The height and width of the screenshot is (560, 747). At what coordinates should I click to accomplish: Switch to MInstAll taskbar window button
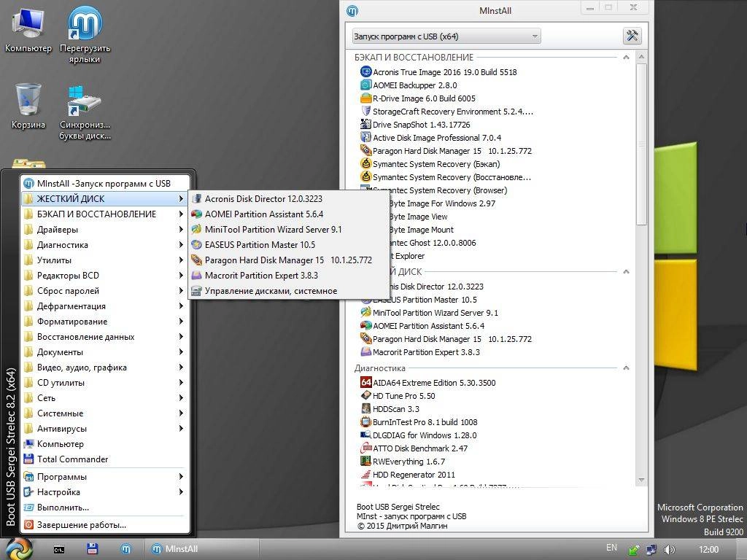(x=201, y=549)
